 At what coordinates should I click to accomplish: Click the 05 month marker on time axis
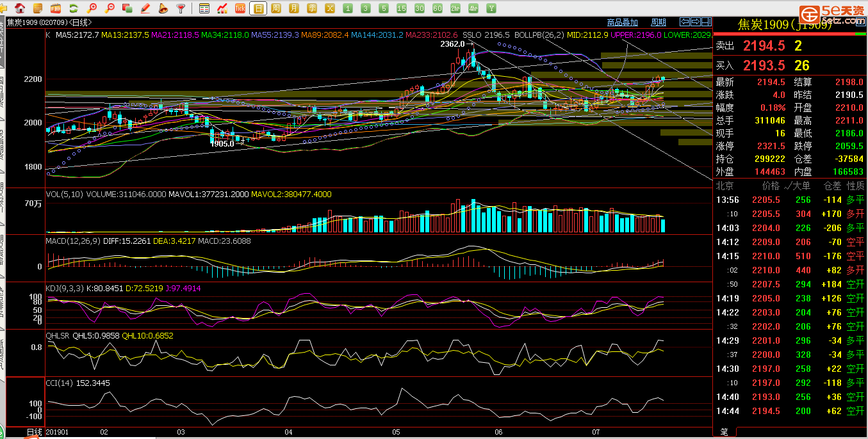pos(396,432)
